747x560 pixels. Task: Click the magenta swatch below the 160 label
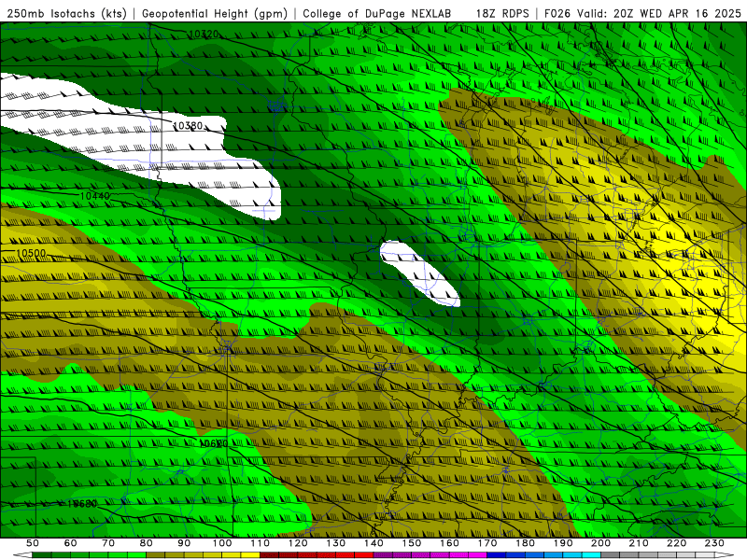coord(458,555)
